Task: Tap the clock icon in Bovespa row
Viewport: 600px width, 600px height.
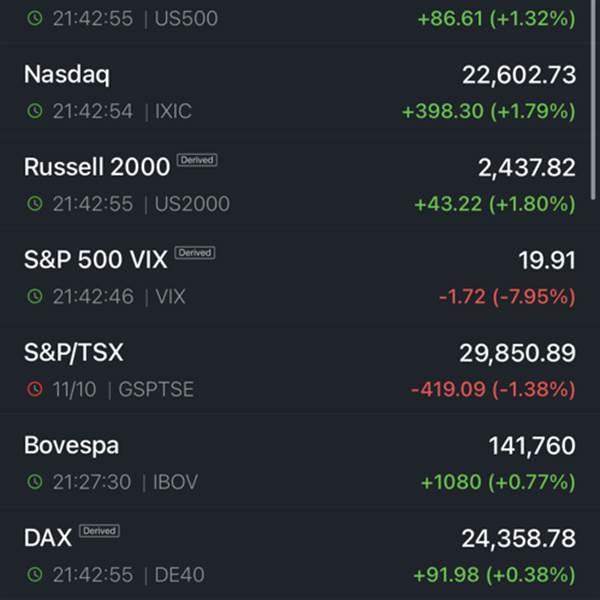Action: coord(35,482)
